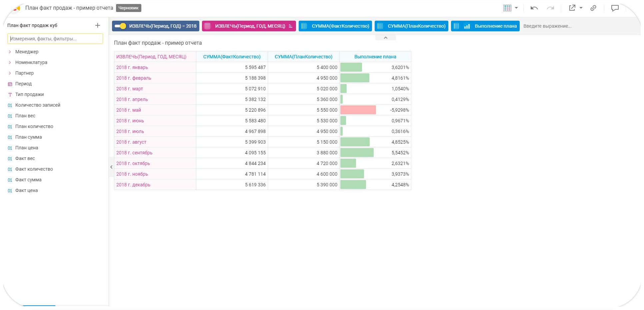Click the export/open external icon
This screenshot has width=644, height=310.
pos(572,8)
